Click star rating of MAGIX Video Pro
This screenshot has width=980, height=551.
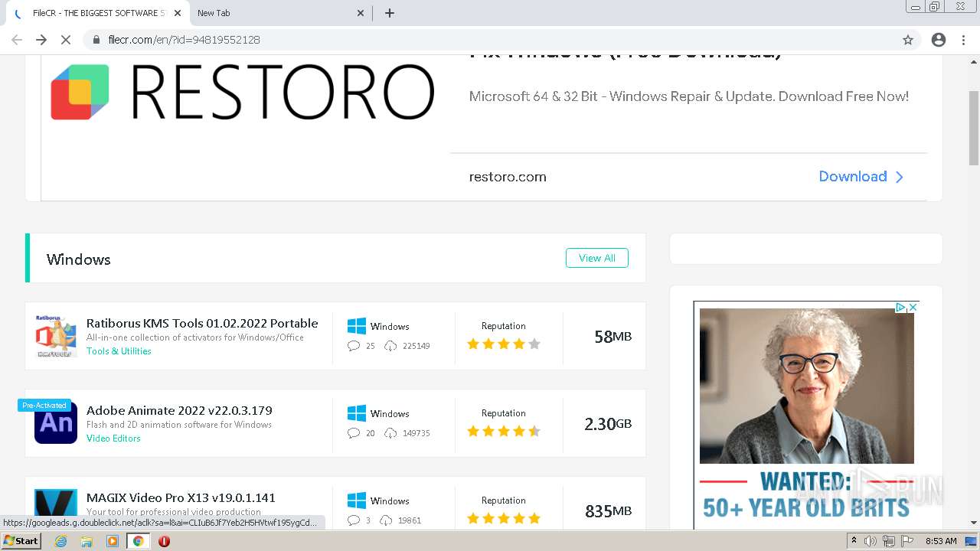(x=504, y=519)
